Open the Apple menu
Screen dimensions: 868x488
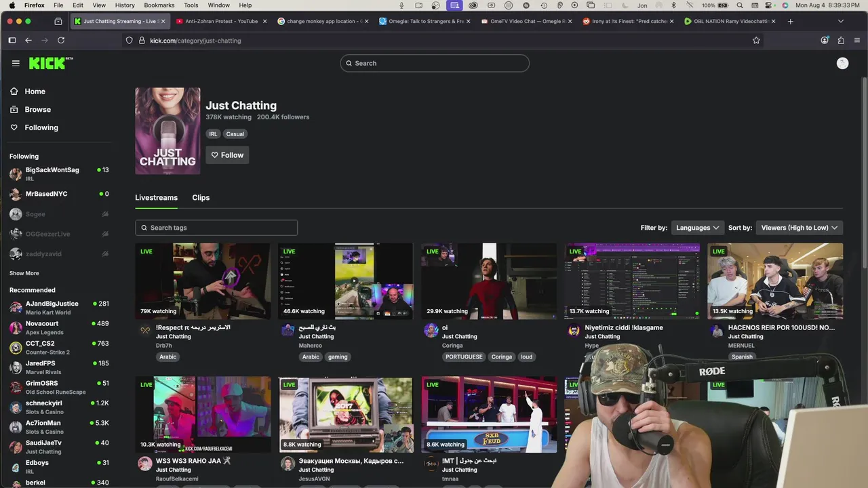click(12, 5)
